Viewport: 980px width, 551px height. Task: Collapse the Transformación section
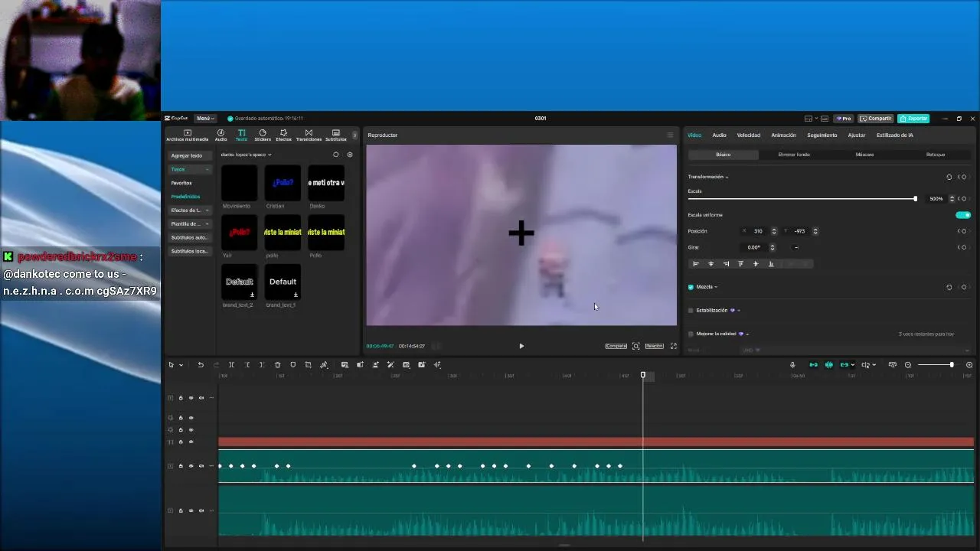(x=727, y=178)
